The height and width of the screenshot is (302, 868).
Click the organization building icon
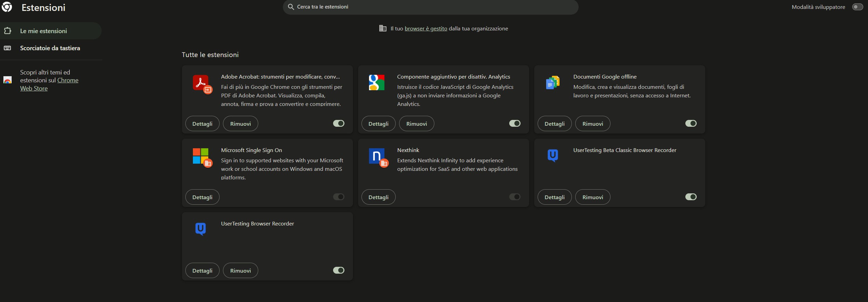click(x=383, y=28)
